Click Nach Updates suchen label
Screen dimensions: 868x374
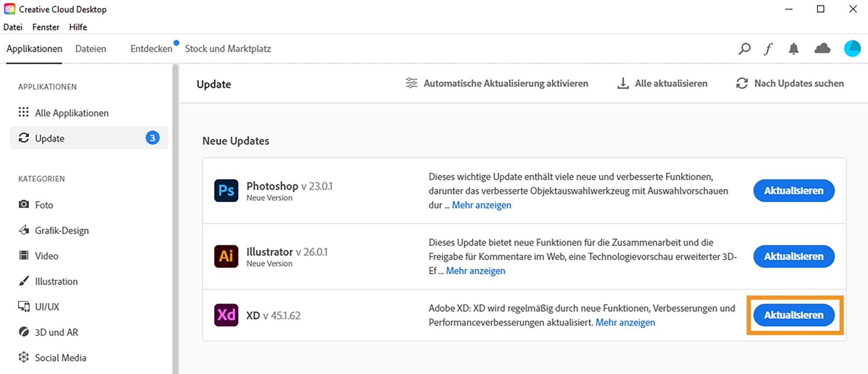point(799,84)
